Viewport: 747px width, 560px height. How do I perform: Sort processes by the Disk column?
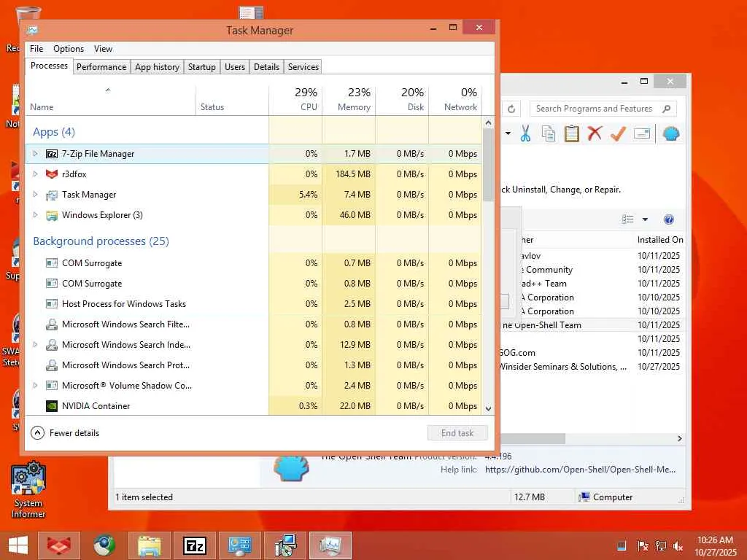[403, 100]
